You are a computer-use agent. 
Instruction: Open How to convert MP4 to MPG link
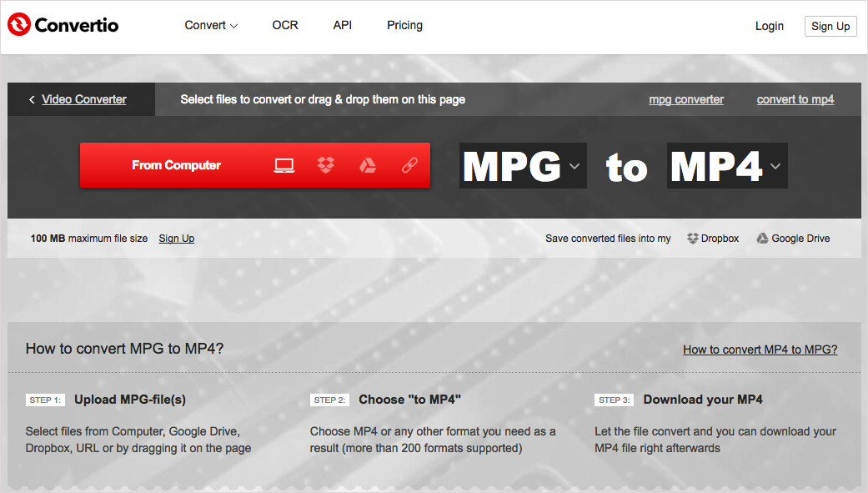click(760, 350)
